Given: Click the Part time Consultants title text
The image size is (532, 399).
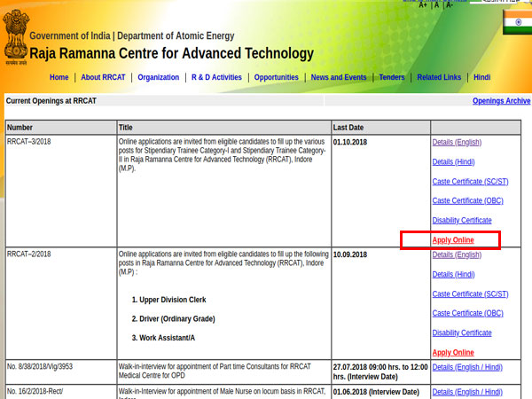Looking at the screenshot, I should click(215, 372).
